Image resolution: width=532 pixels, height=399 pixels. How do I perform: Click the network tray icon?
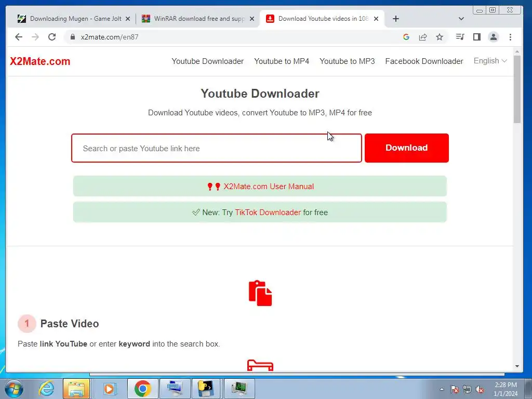(467, 389)
